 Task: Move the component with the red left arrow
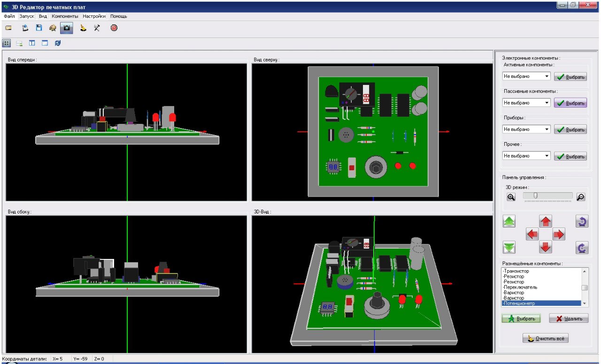532,234
